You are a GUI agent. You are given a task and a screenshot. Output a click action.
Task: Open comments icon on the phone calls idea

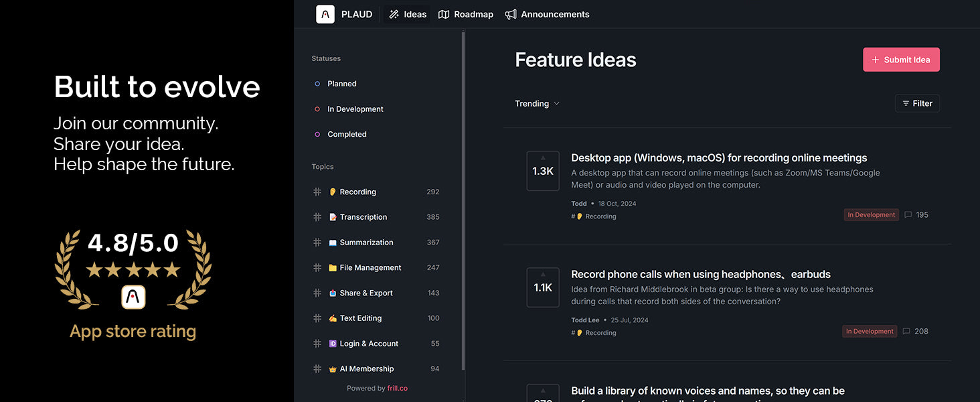(906, 332)
